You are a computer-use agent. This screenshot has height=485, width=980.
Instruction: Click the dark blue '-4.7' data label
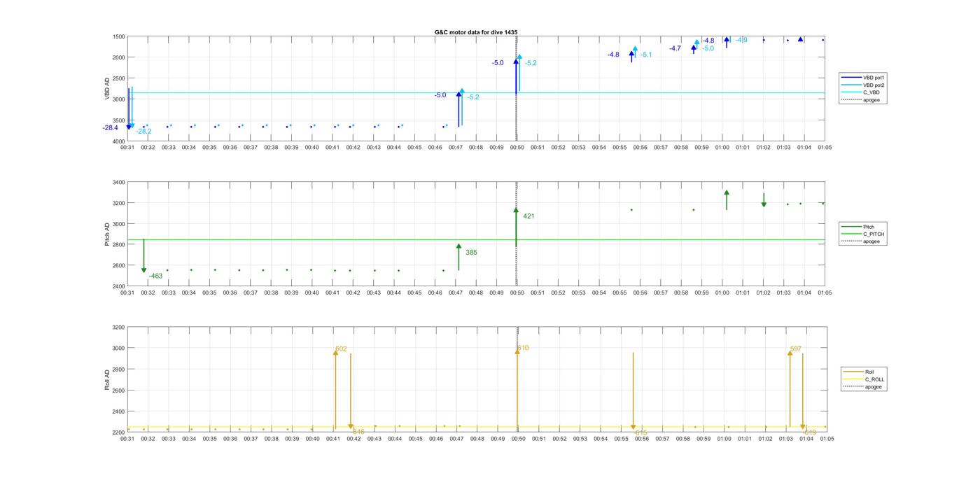click(x=675, y=48)
